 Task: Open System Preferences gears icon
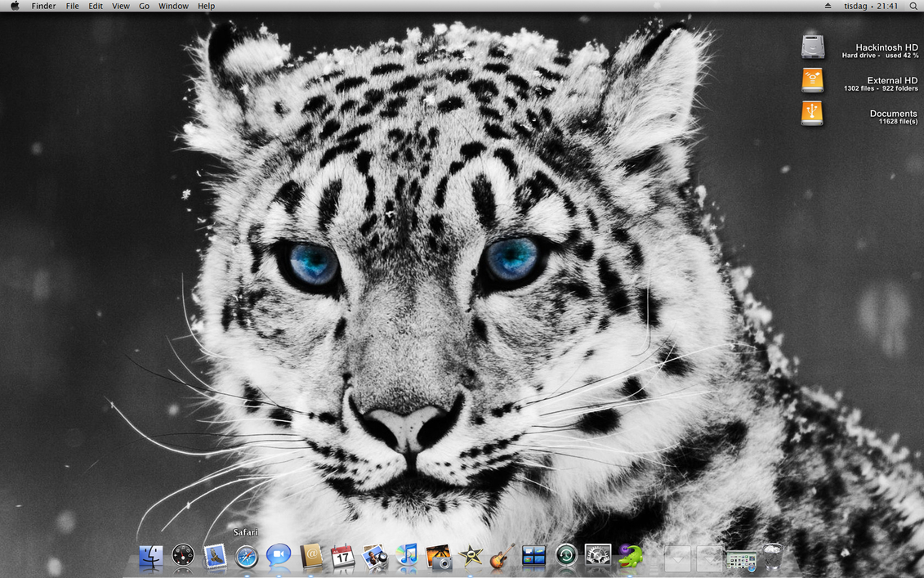pyautogui.click(x=597, y=556)
